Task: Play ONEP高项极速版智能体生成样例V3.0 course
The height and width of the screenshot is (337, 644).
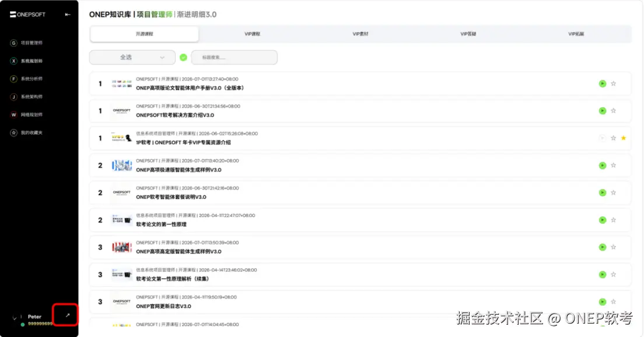Action: coord(602,166)
